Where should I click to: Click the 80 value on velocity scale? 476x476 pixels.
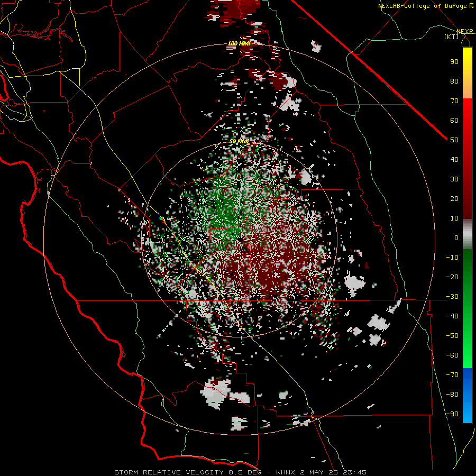pos(454,81)
